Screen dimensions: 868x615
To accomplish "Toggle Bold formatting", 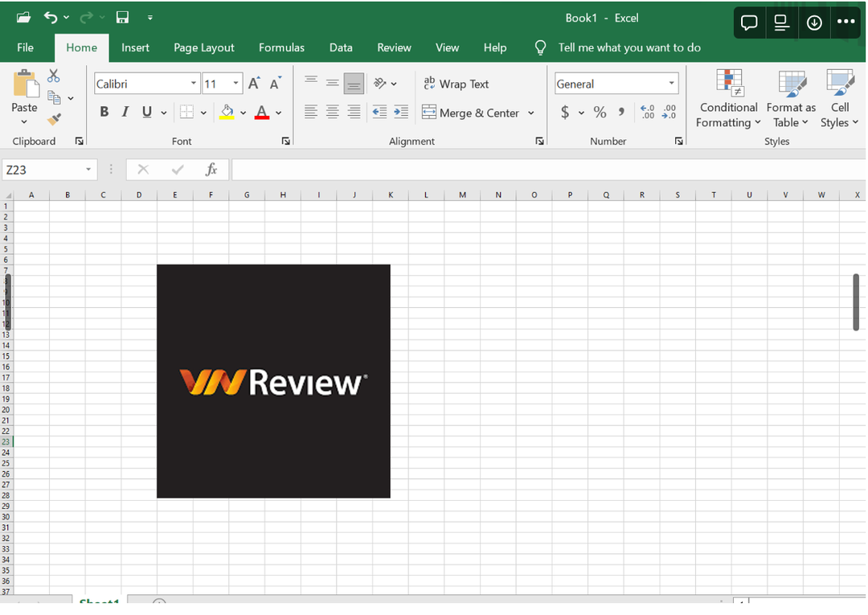I will point(104,113).
